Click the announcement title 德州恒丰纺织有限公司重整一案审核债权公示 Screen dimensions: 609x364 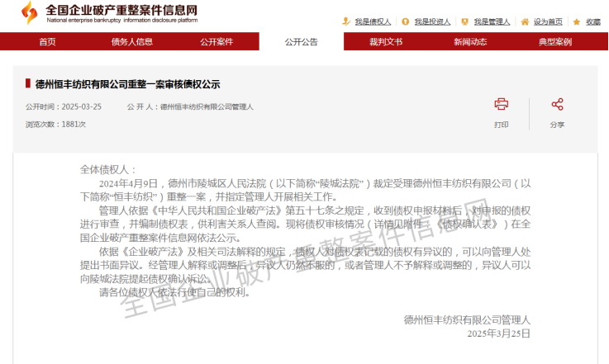[x=127, y=84]
